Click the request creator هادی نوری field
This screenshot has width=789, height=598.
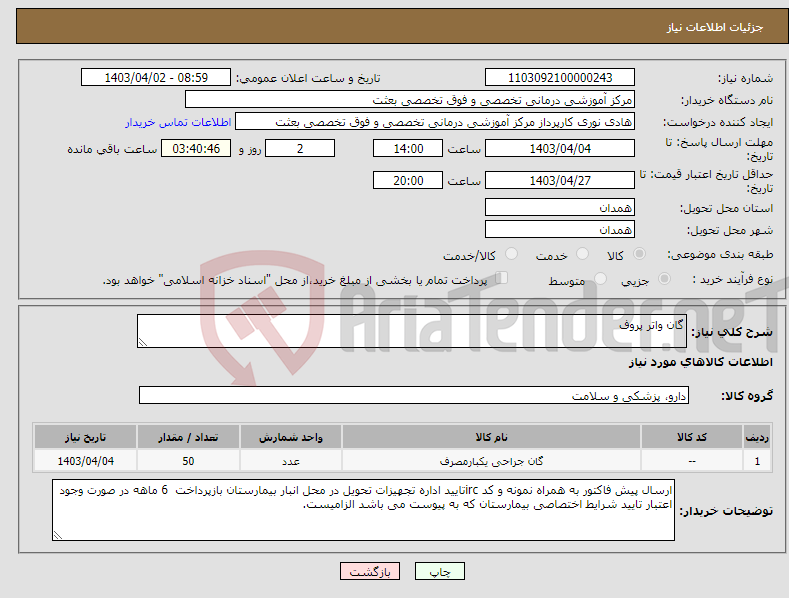click(x=435, y=122)
